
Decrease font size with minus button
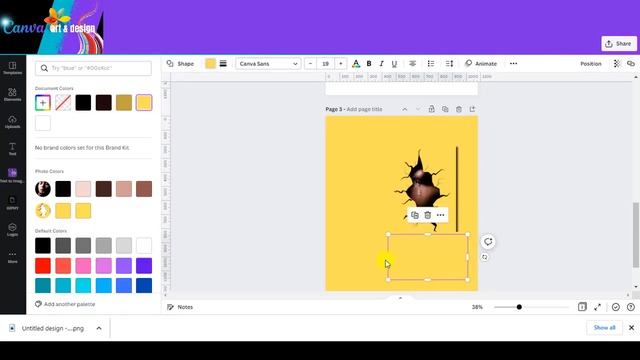click(x=311, y=64)
